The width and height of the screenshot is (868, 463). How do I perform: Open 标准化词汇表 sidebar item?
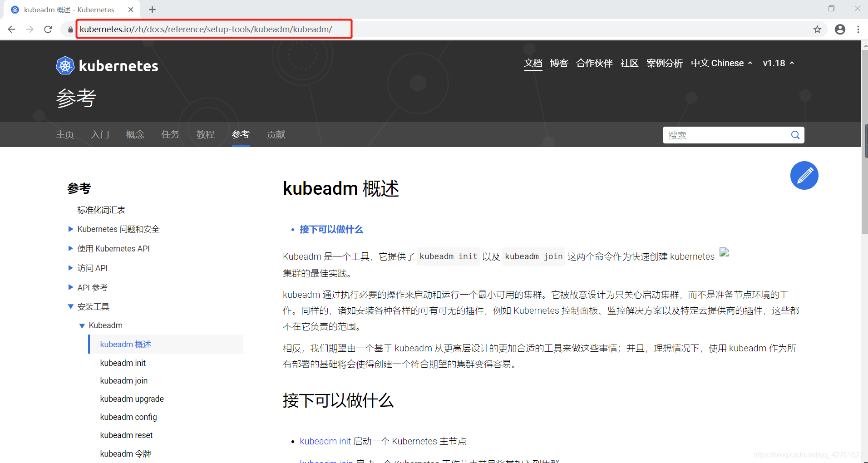tap(101, 210)
